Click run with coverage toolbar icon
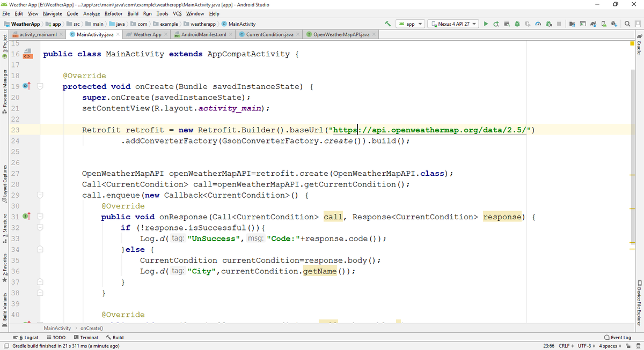Viewport: 644px width, 350px height. pyautogui.click(x=528, y=24)
